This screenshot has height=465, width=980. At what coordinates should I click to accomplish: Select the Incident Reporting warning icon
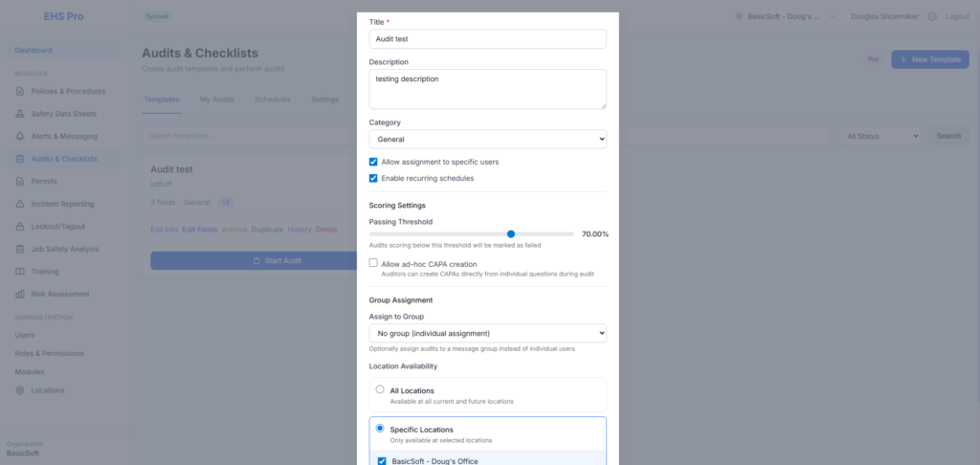click(x=21, y=204)
